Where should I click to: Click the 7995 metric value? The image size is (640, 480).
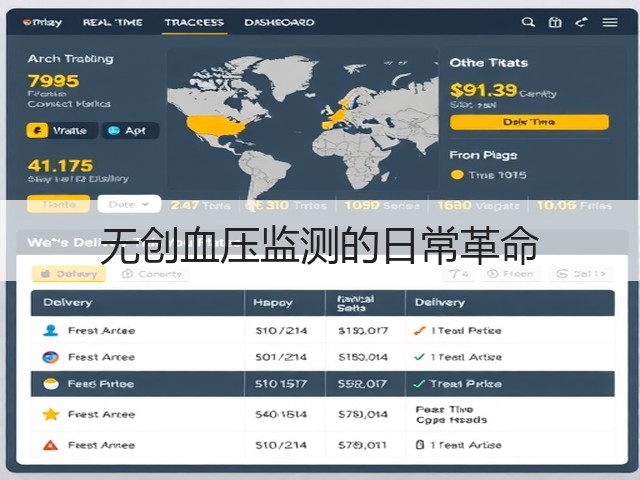pyautogui.click(x=53, y=81)
